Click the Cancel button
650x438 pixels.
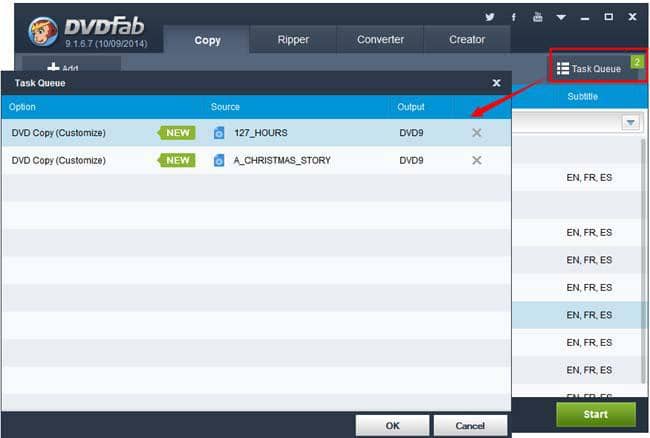tap(470, 426)
